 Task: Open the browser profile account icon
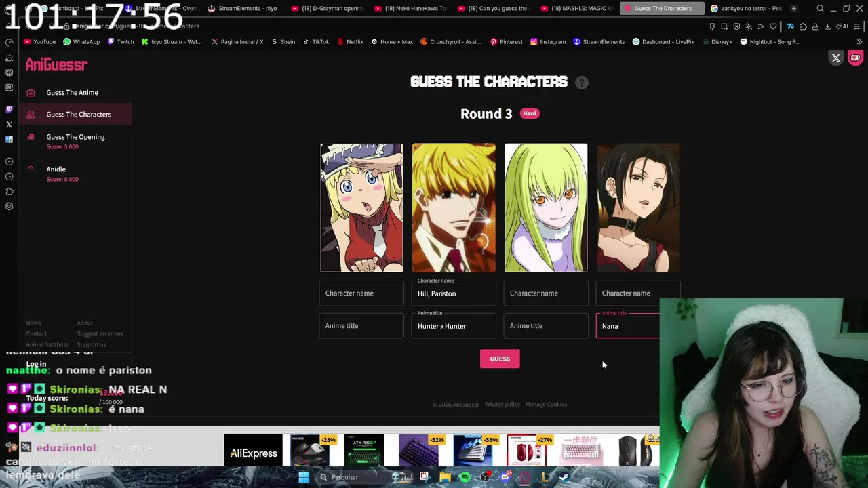click(816, 26)
